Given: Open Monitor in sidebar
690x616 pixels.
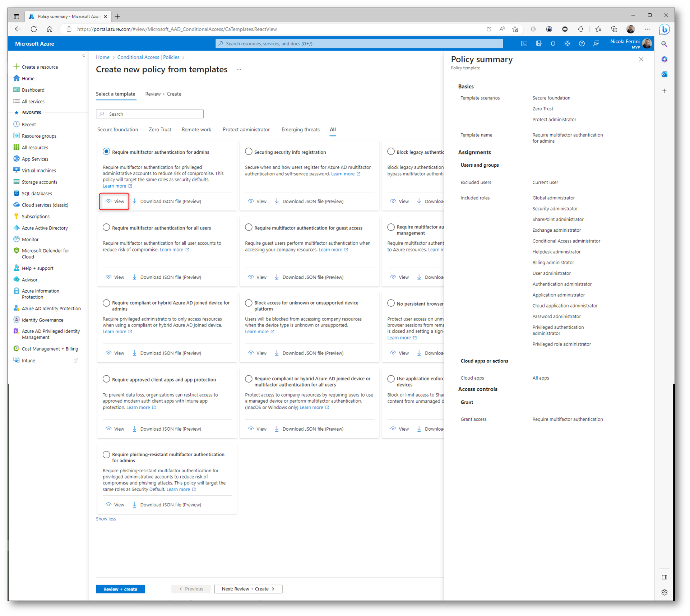Looking at the screenshot, I should click(30, 239).
